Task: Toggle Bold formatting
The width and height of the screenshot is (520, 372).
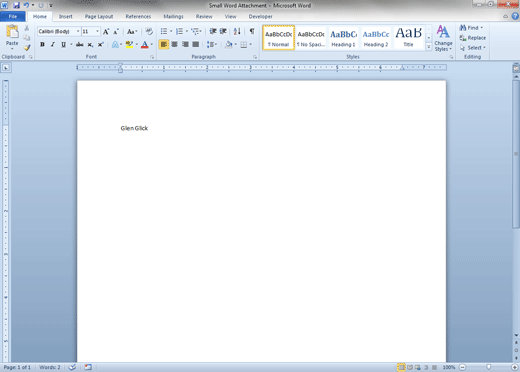Action: point(42,44)
